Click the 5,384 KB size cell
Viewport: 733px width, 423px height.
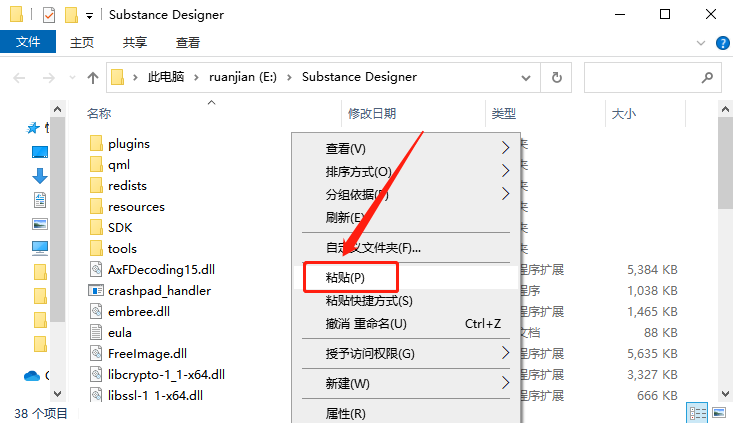click(x=652, y=270)
